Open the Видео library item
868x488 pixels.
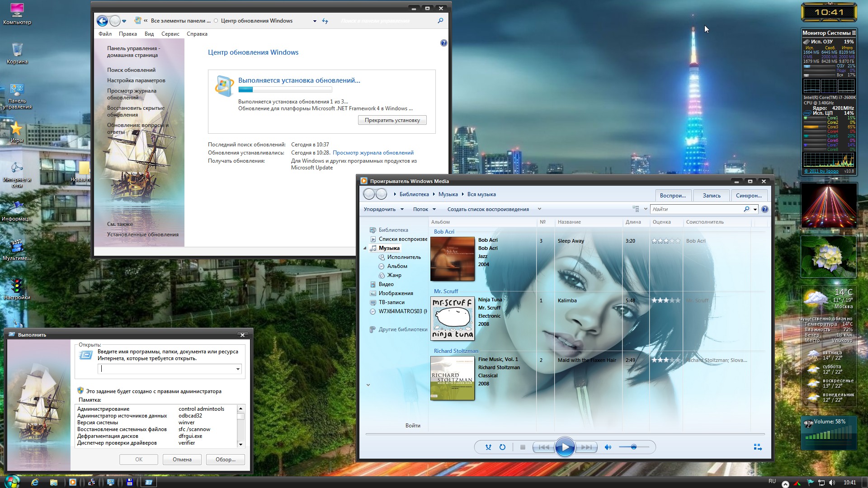click(x=386, y=284)
